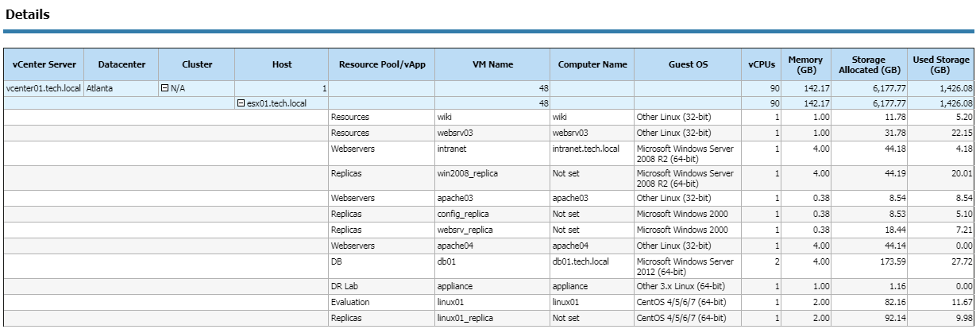
Task: Collapse the esx01.tech.local host row
Action: pos(241,103)
